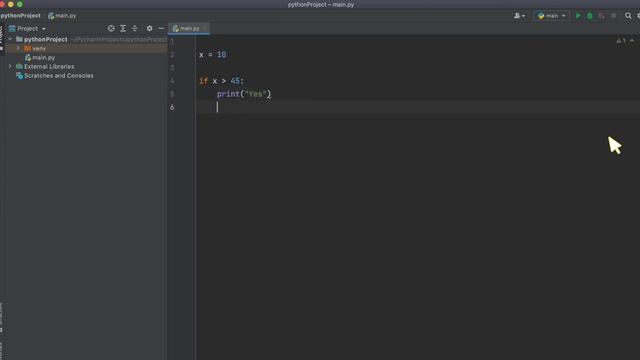Click the Expand All icon in Project panel
Screen dimensions: 640x360
pos(123,28)
